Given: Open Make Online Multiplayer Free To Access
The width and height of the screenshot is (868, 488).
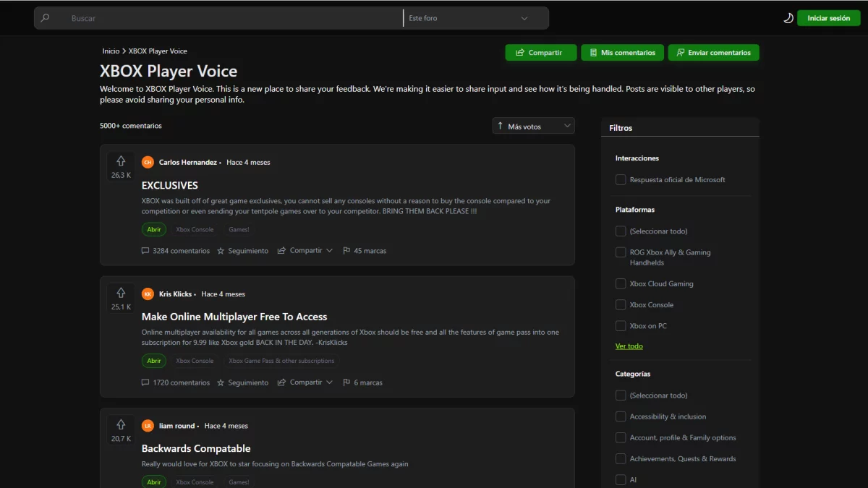Looking at the screenshot, I should click(x=234, y=317).
